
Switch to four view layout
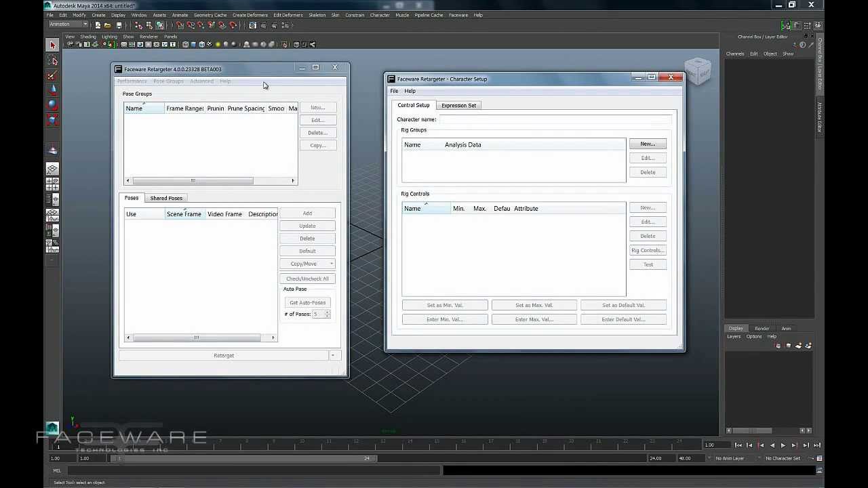tap(52, 184)
